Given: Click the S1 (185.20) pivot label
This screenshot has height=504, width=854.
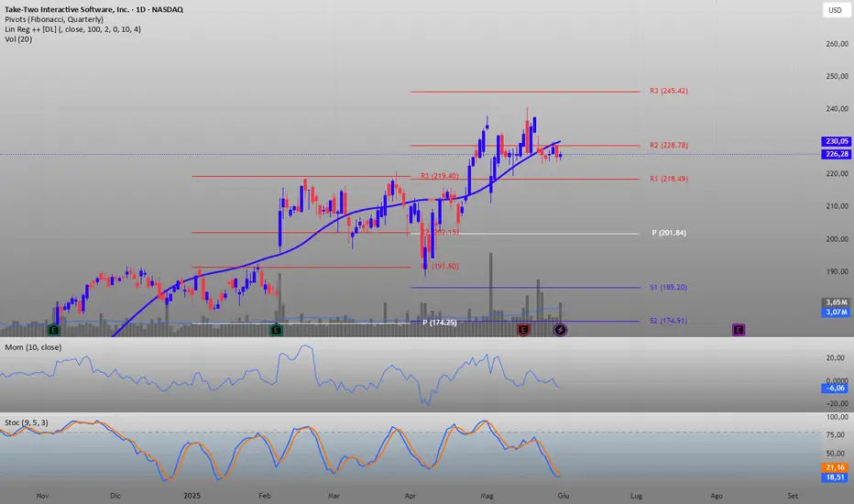Looking at the screenshot, I should (x=668, y=287).
